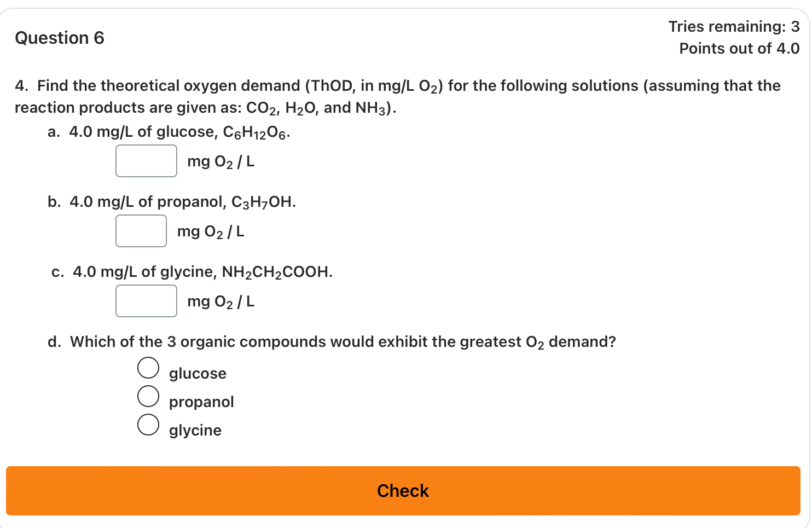
Task: Click part a prompt about glucose
Action: tap(169, 131)
